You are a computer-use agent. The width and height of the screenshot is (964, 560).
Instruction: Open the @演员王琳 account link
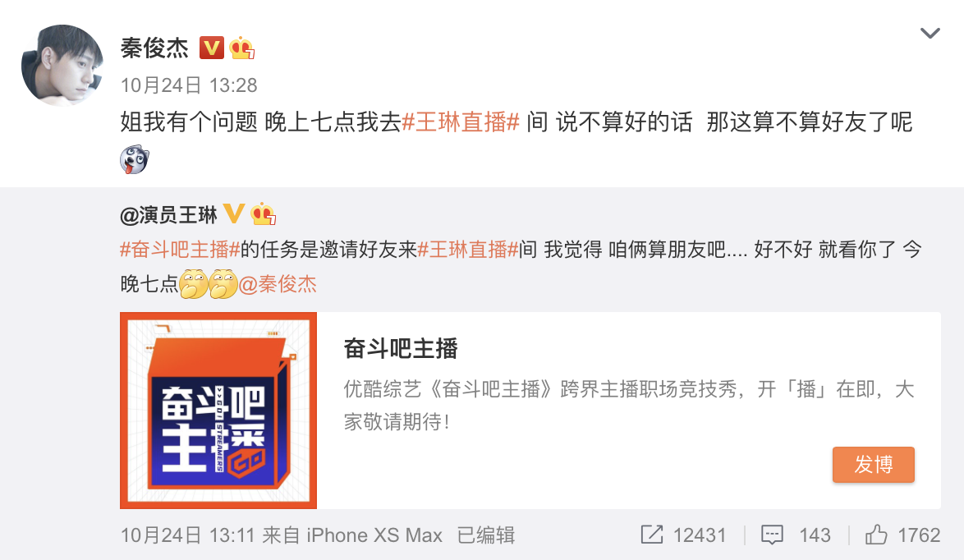[168, 215]
